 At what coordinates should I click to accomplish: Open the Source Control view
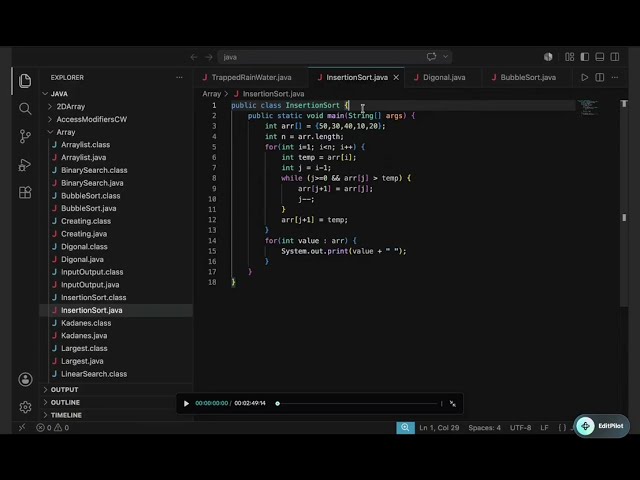click(x=25, y=136)
